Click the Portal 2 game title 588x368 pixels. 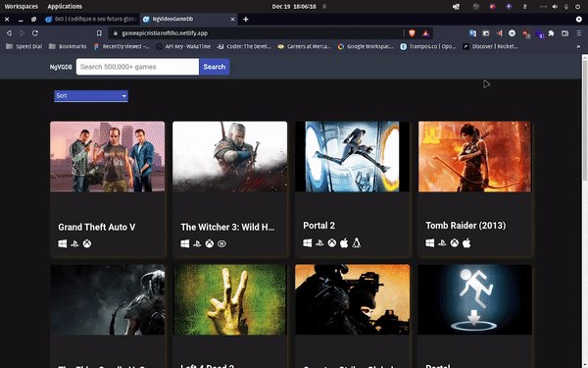coord(319,226)
